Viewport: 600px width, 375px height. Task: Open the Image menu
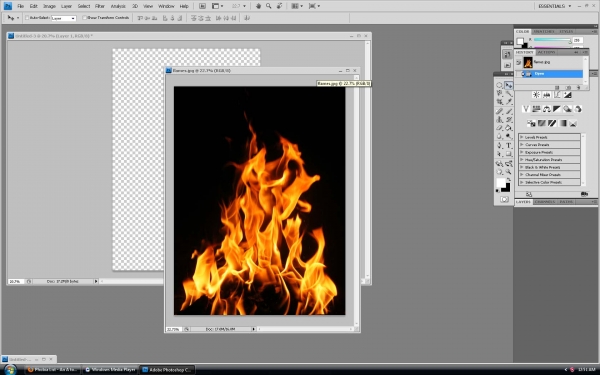49,6
